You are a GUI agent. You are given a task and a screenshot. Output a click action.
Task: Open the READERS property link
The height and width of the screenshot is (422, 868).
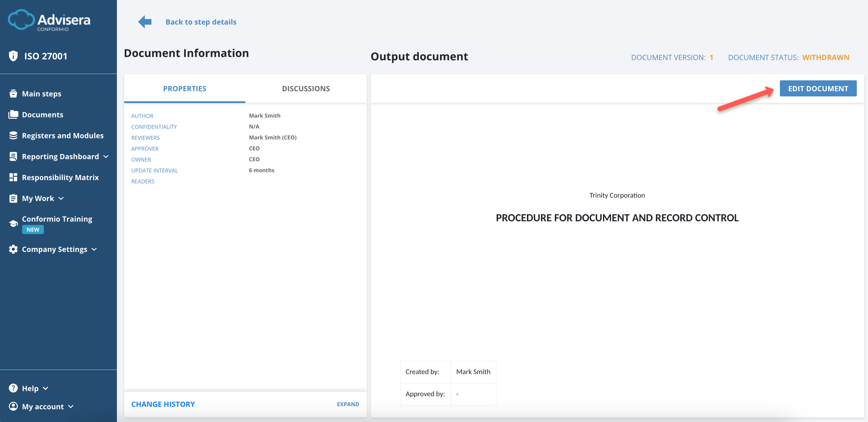pyautogui.click(x=143, y=181)
